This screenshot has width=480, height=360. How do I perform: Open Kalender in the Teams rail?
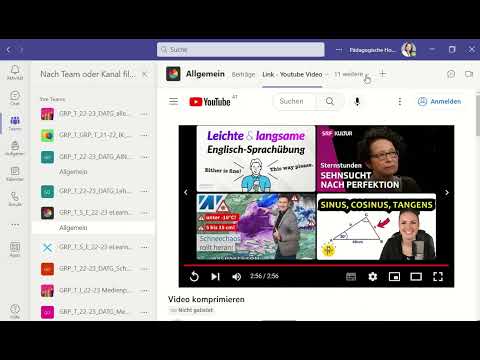pyautogui.click(x=15, y=174)
